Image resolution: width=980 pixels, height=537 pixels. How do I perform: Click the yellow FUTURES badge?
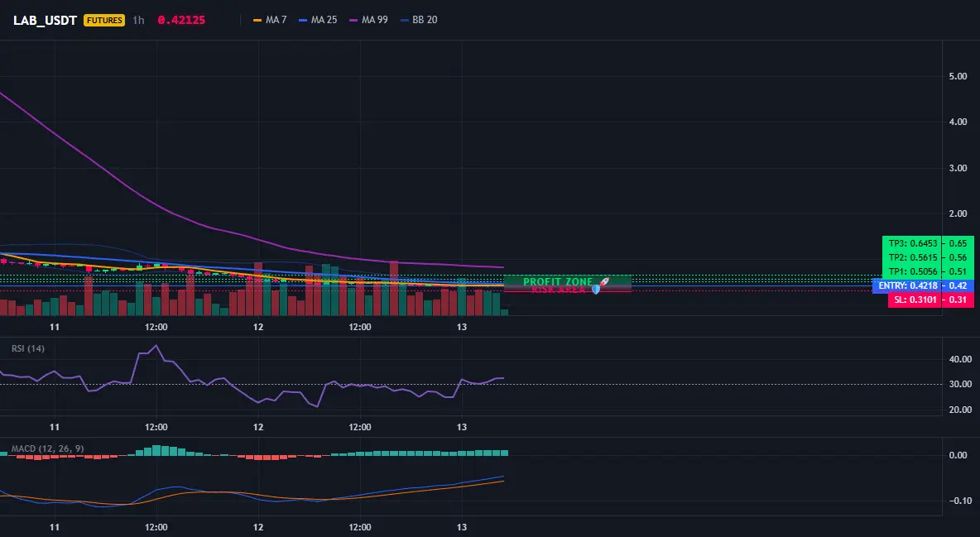104,20
